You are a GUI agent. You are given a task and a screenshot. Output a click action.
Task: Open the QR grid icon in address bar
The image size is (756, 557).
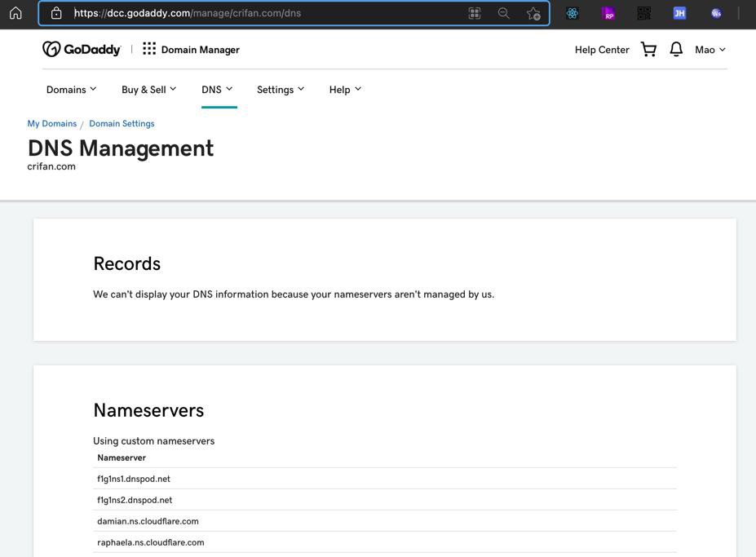tap(475, 13)
